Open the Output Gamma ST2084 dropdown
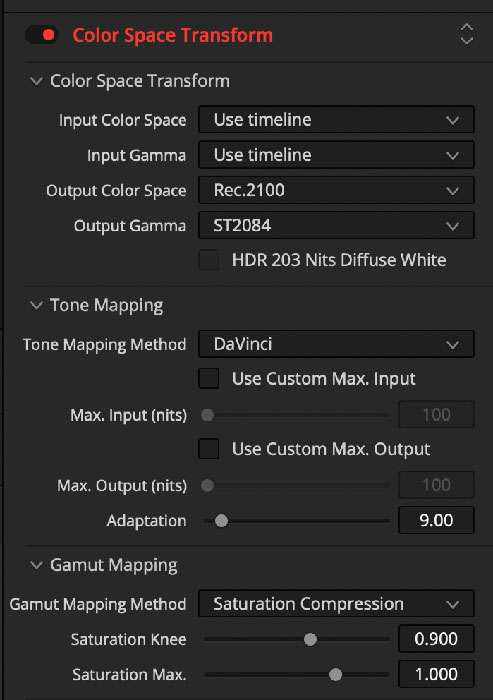Screen dimensions: 493x700 (336, 225)
